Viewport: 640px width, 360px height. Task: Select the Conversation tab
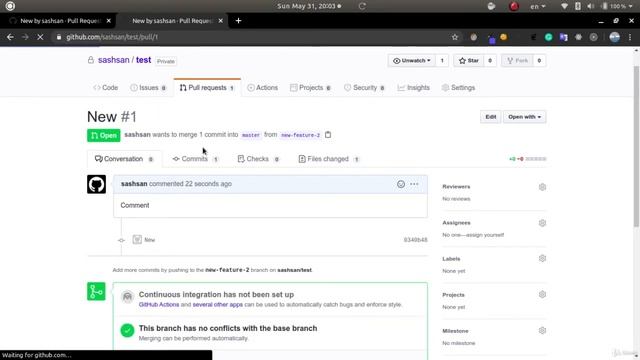pyautogui.click(x=124, y=159)
